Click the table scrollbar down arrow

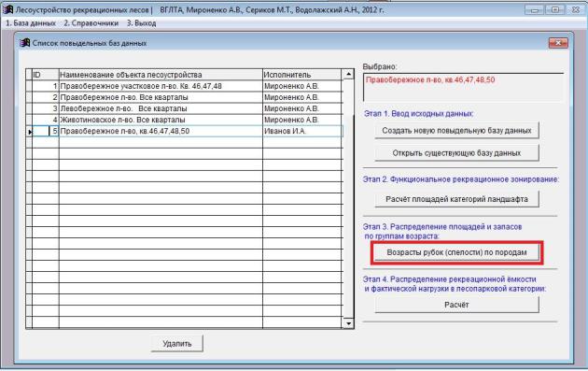(348, 323)
